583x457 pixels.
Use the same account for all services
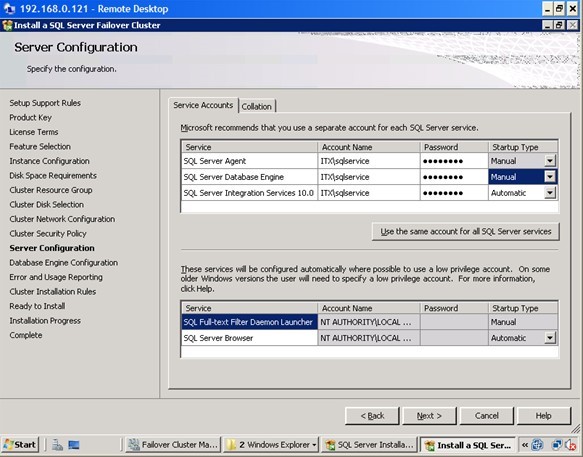[466, 231]
